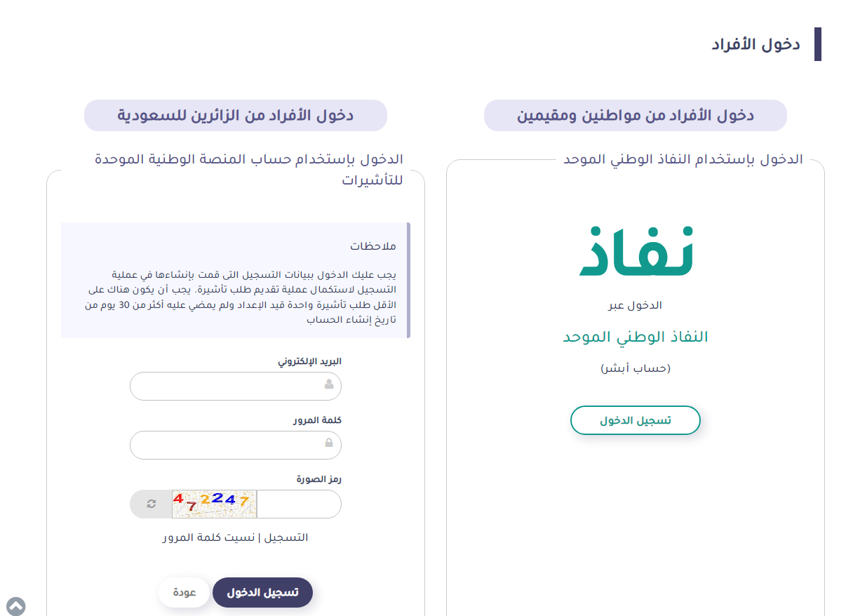846x616 pixels.
Task: Click the green النفاذ الوطني الموحد text
Action: click(635, 337)
